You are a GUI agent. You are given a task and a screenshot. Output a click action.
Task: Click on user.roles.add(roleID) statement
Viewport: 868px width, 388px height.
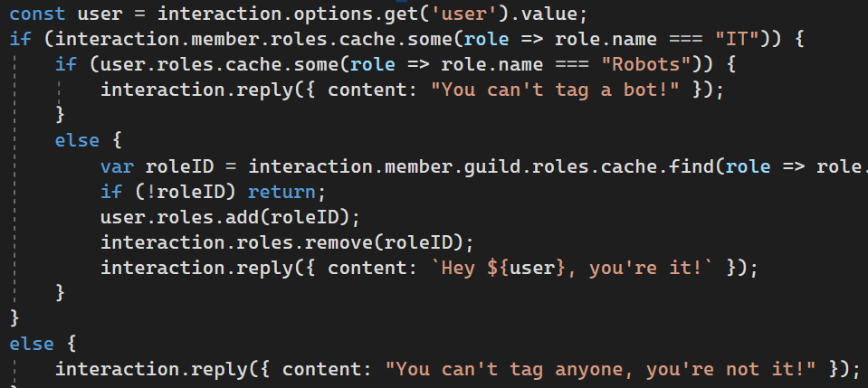tap(230, 217)
